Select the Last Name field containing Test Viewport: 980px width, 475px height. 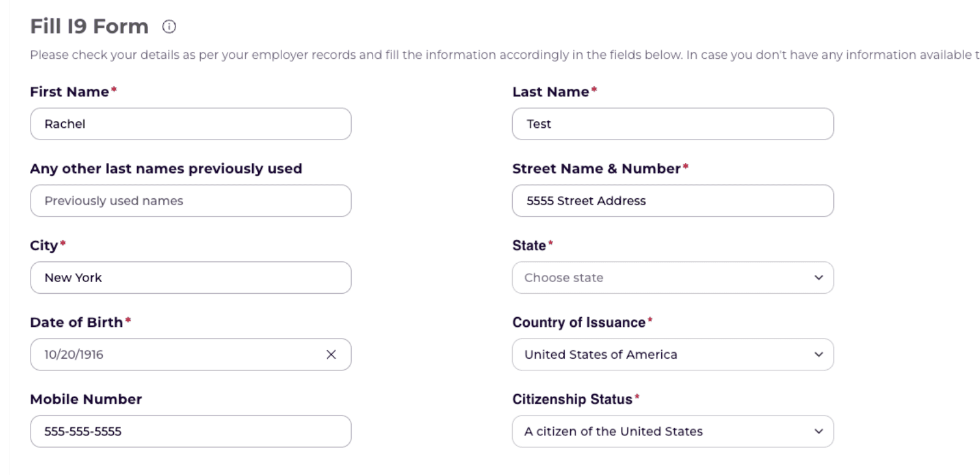click(x=673, y=124)
